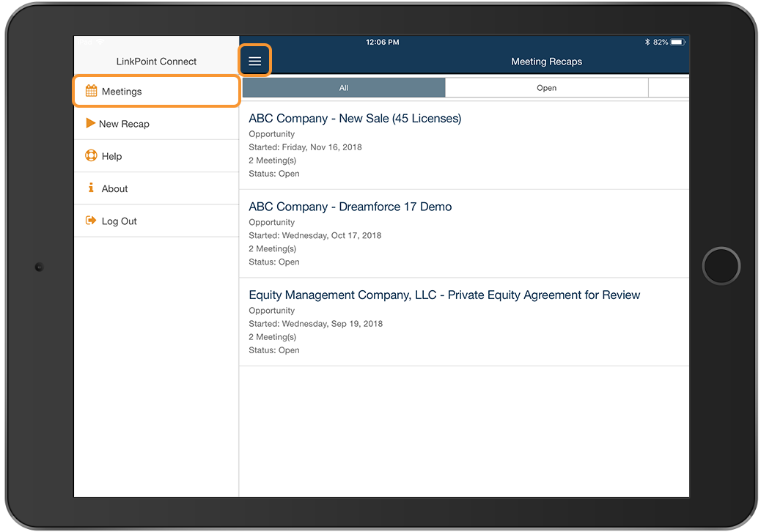The width and height of the screenshot is (761, 532).
Task: Tap the hamburger menu icon
Action: click(x=255, y=61)
